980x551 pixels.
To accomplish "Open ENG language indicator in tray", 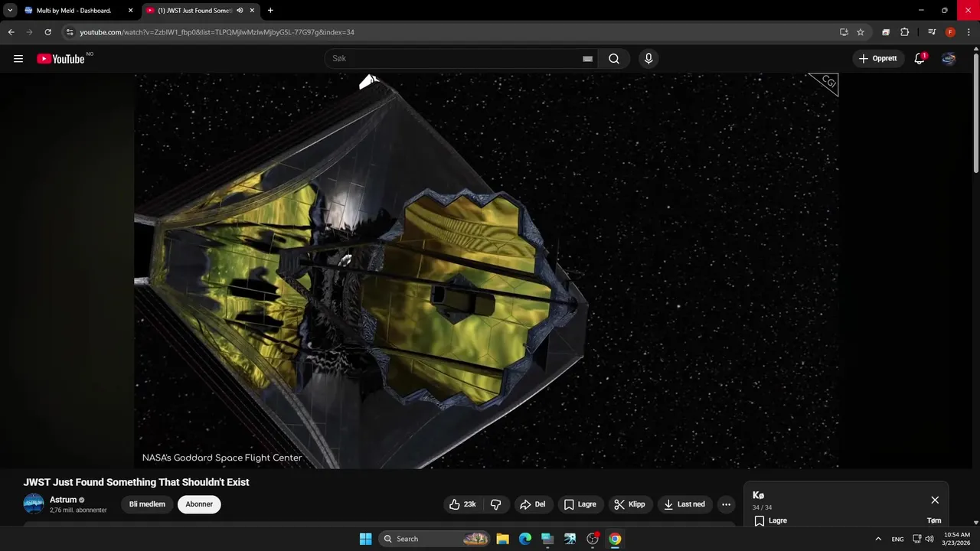I will click(897, 539).
